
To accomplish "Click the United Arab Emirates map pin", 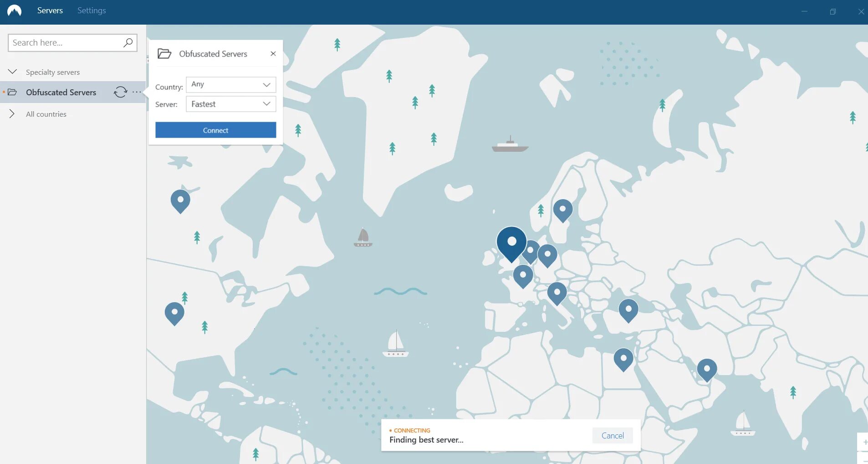I will (707, 370).
